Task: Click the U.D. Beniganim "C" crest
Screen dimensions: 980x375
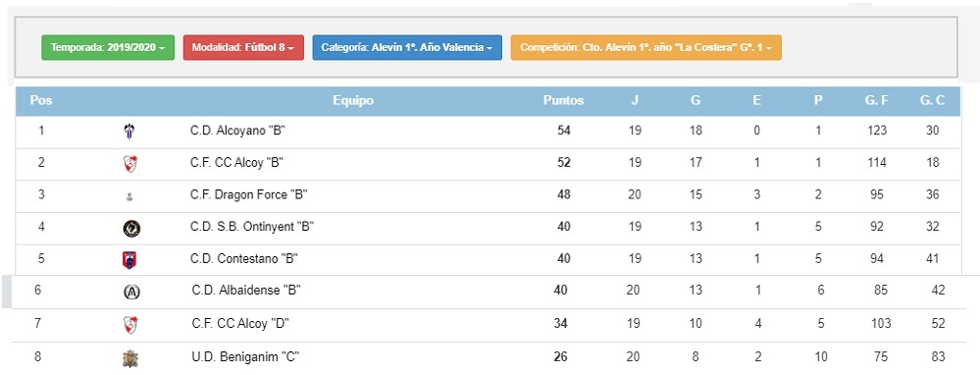Action: pos(130,358)
